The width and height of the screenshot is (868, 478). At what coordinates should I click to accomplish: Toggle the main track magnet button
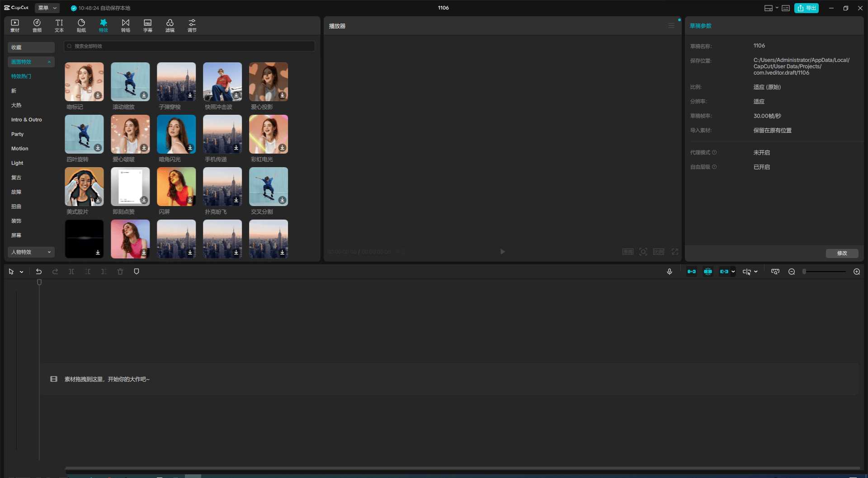point(692,272)
